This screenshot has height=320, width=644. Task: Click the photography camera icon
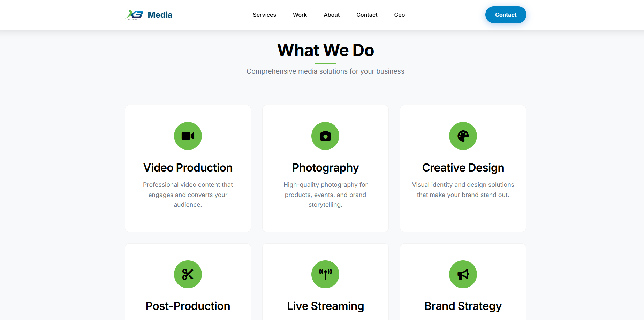[325, 136]
